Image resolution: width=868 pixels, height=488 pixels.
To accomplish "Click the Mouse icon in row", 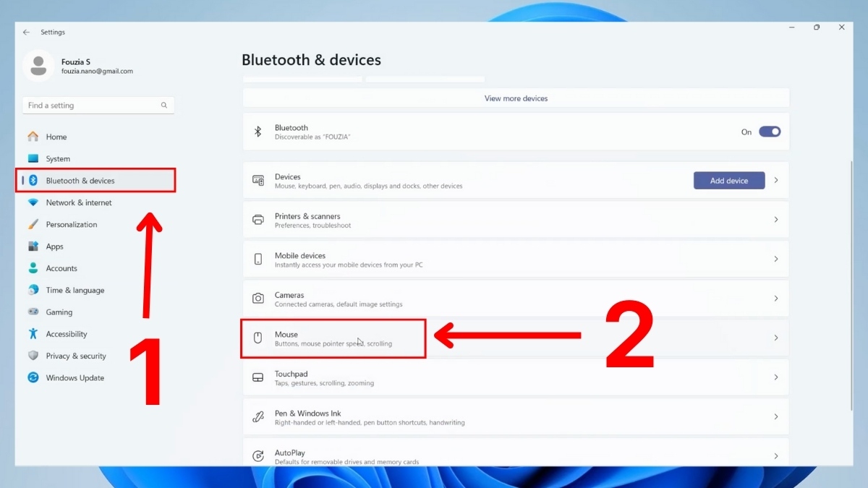I will click(x=258, y=338).
